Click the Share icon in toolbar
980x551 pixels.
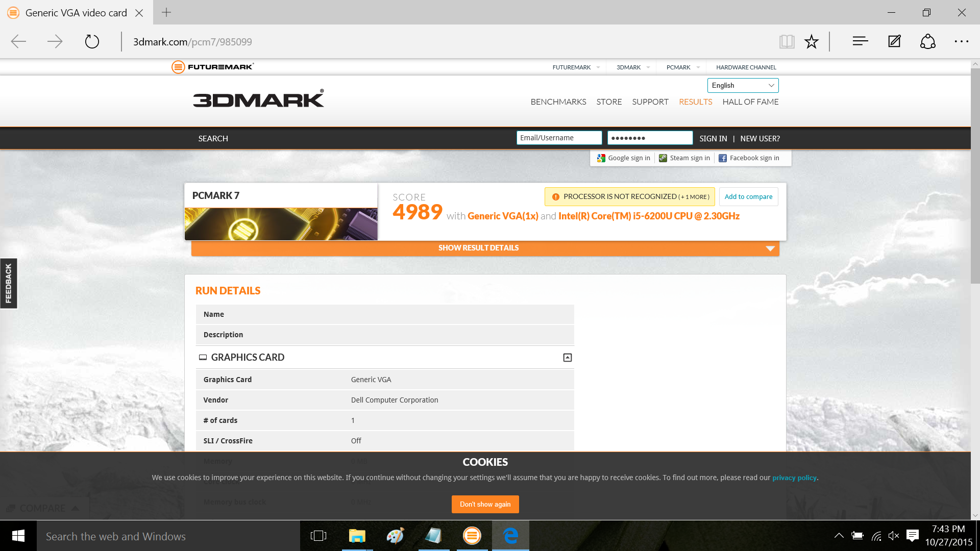927,42
